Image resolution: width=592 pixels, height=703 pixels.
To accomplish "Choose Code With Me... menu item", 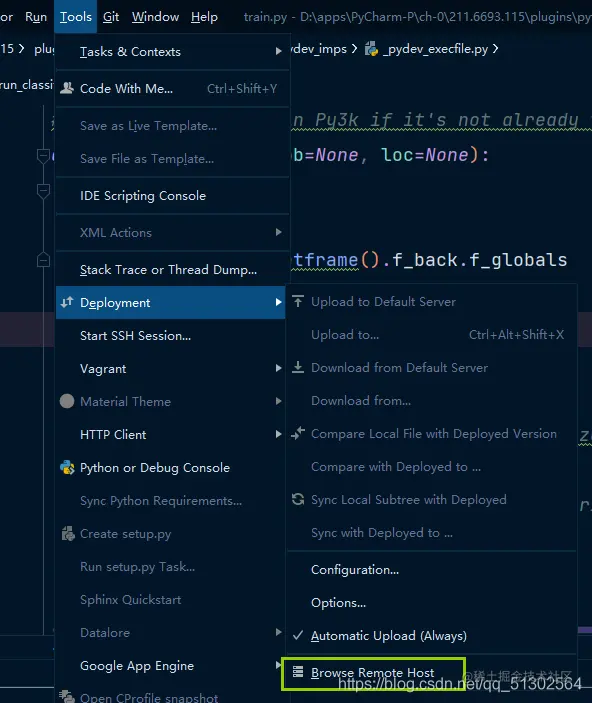I will point(173,88).
